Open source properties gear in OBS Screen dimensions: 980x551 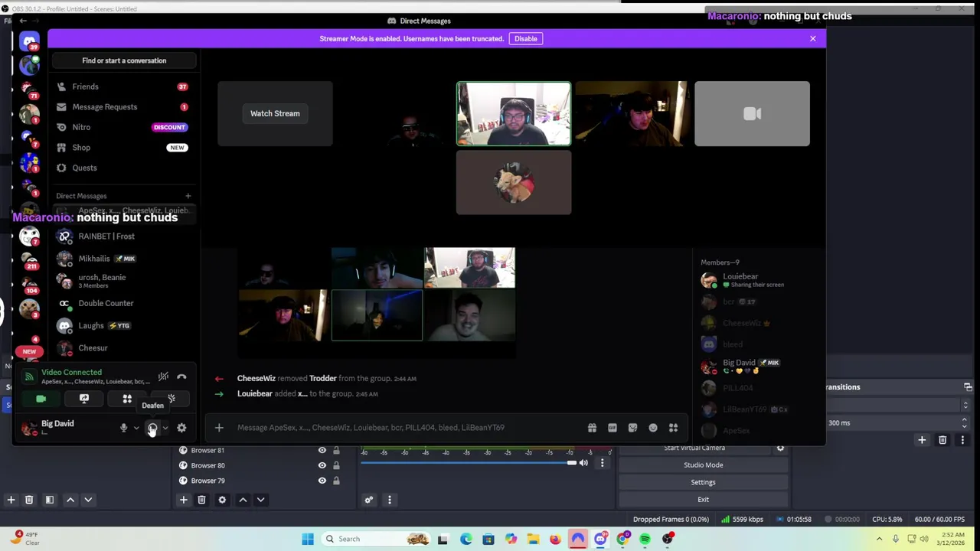(222, 500)
